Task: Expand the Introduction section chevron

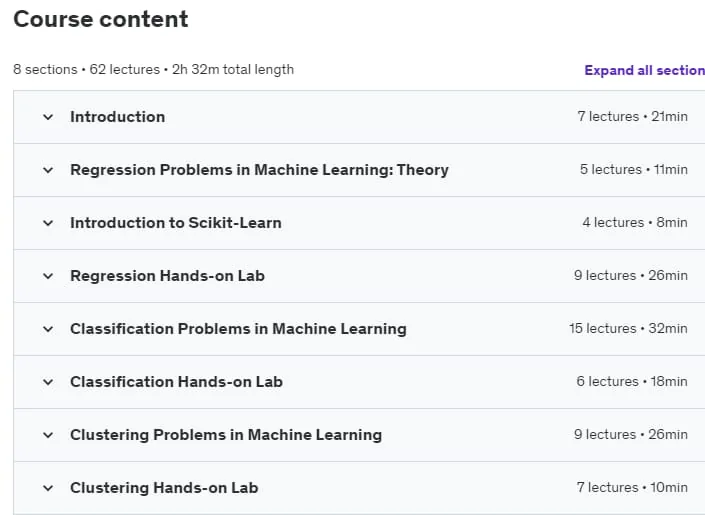Action: (x=48, y=117)
